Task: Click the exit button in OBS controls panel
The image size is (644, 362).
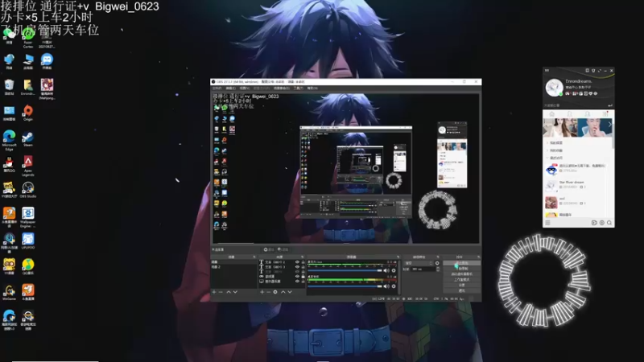Action: click(461, 290)
